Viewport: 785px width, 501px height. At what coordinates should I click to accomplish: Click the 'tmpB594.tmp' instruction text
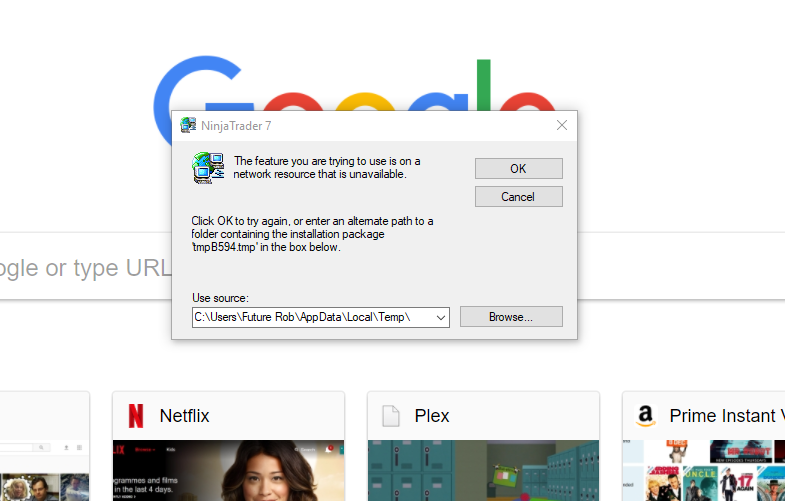312,234
